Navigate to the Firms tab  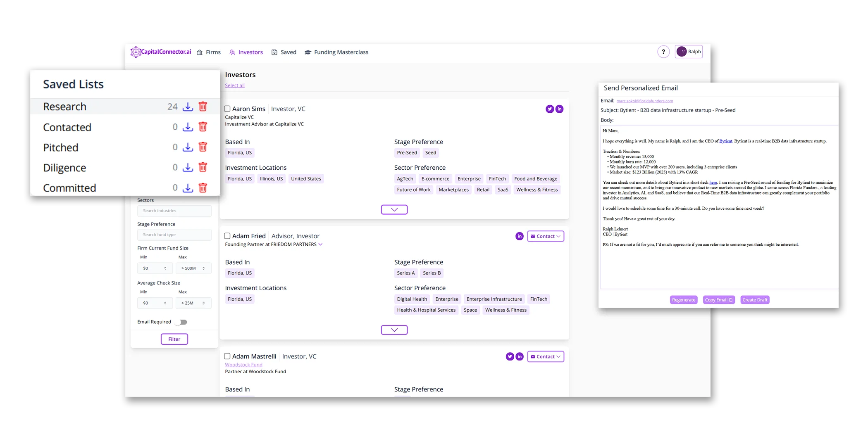coord(213,52)
